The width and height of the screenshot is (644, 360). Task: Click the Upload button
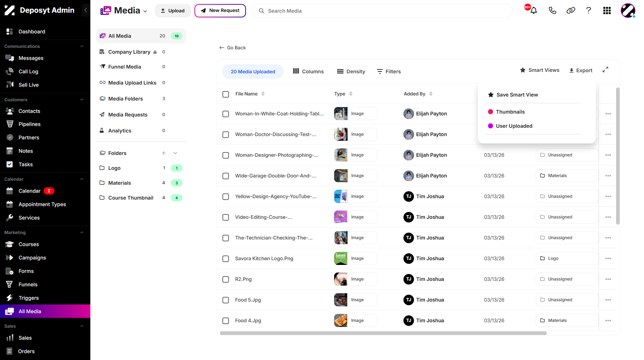pyautogui.click(x=173, y=11)
